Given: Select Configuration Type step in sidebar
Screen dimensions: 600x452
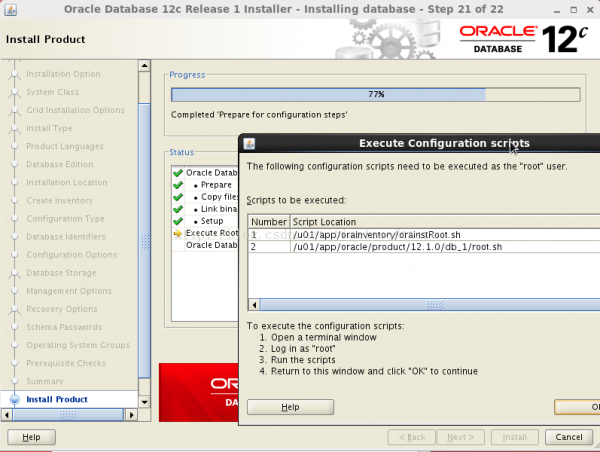Looking at the screenshot, I should point(65,219).
